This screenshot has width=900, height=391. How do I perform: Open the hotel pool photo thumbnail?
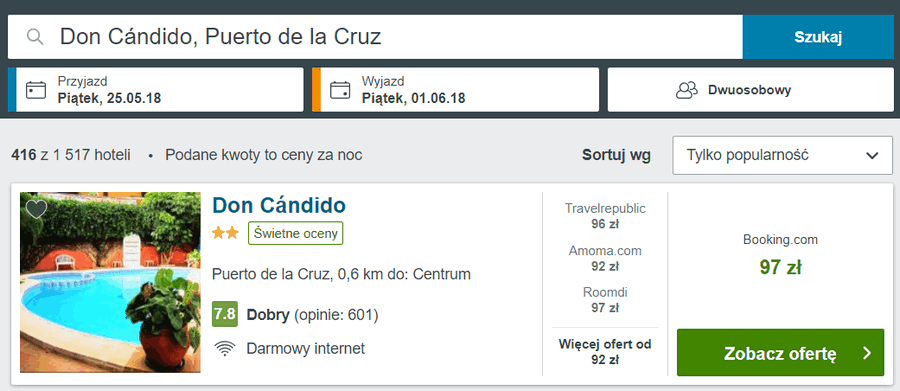(110, 282)
